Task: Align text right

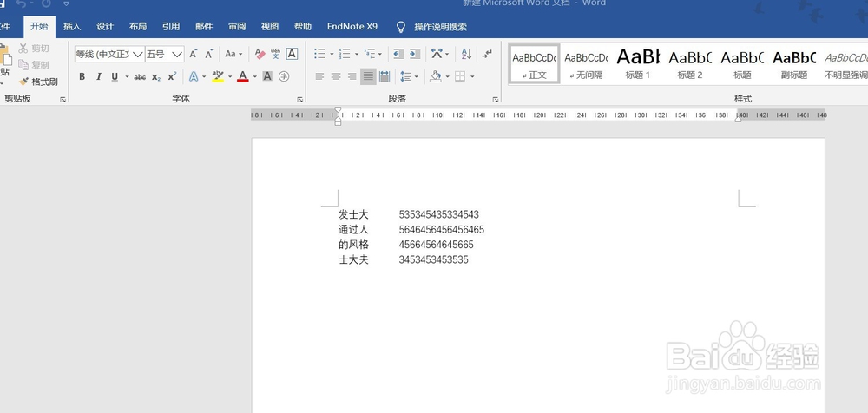Action: tap(352, 76)
